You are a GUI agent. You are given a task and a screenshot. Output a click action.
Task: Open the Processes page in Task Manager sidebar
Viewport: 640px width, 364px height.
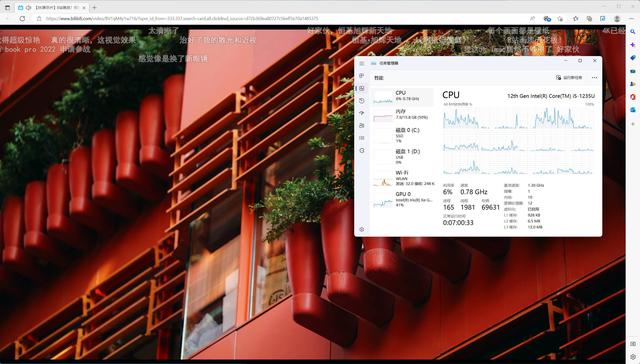362,76
